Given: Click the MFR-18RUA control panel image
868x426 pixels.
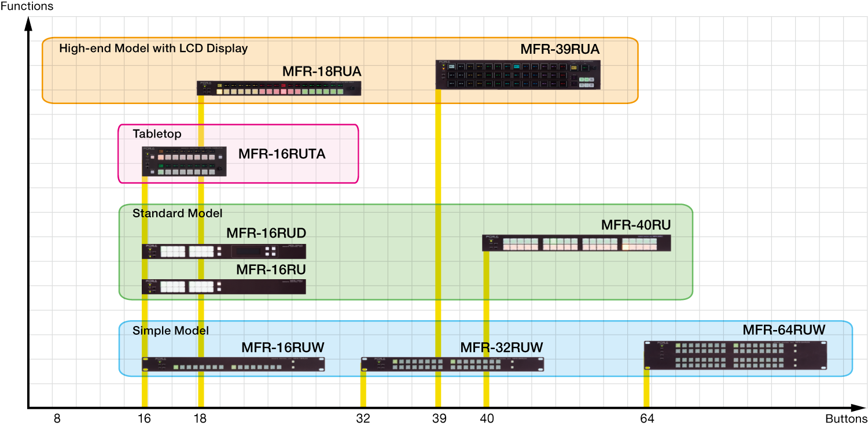Looking at the screenshot, I should coord(279,88).
